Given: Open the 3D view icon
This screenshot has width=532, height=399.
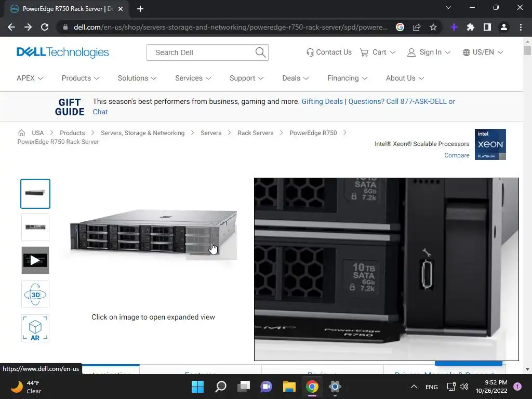Looking at the screenshot, I should coord(35,294).
